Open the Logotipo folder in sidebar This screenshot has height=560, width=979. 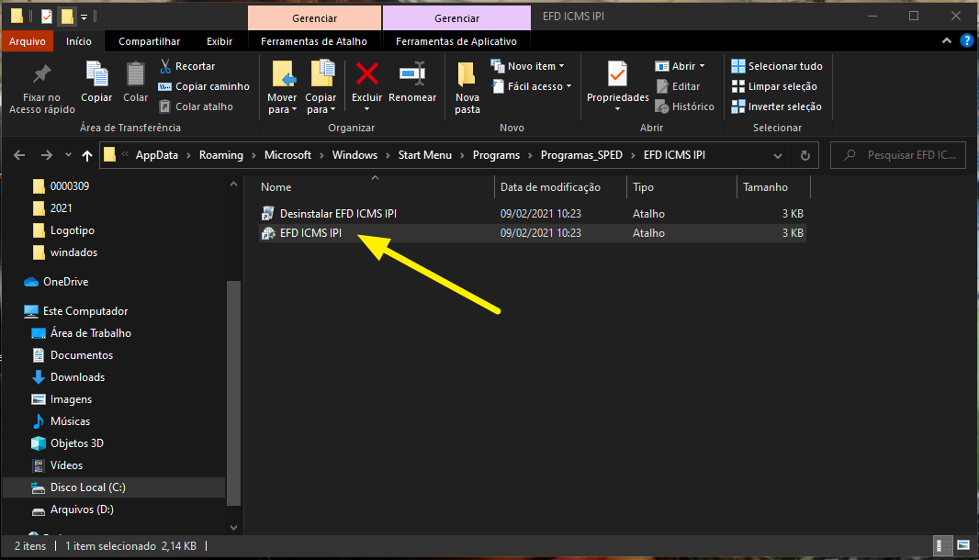point(72,230)
